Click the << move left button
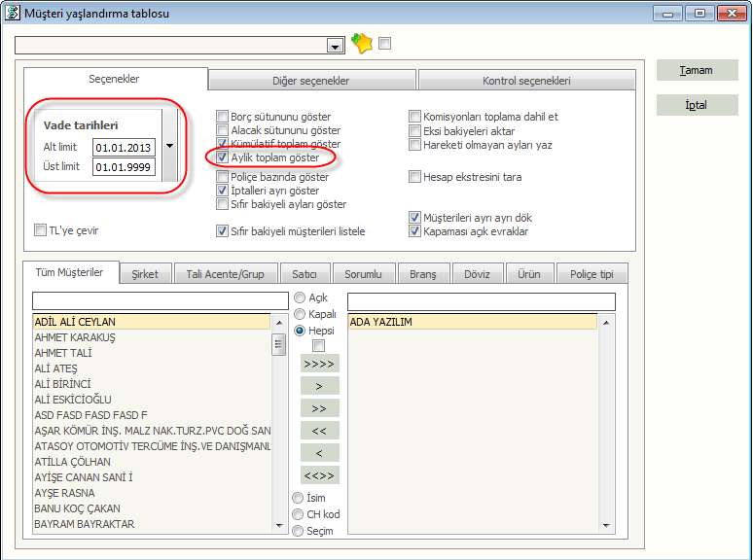 click(319, 431)
